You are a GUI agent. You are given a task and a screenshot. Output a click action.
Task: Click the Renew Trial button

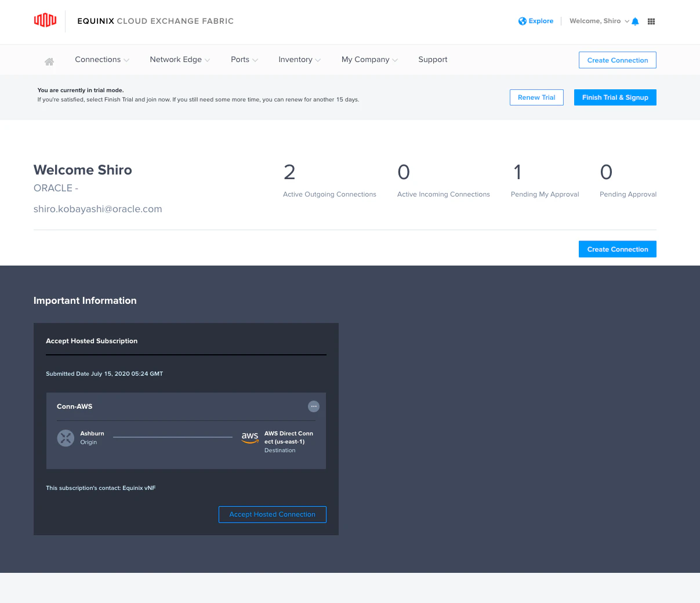pos(536,97)
